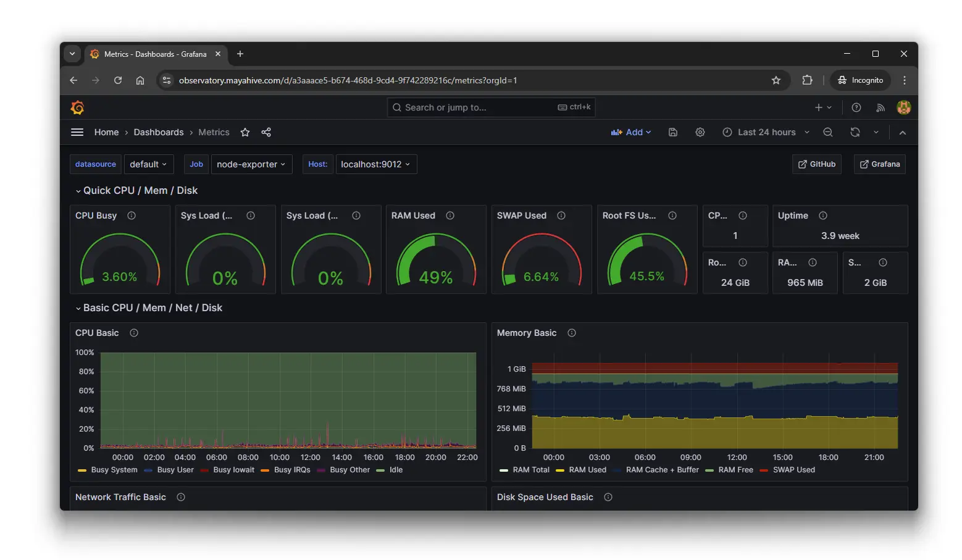Image resolution: width=962 pixels, height=560 pixels.
Task: Open the news feed RSS icon
Action: tap(880, 107)
